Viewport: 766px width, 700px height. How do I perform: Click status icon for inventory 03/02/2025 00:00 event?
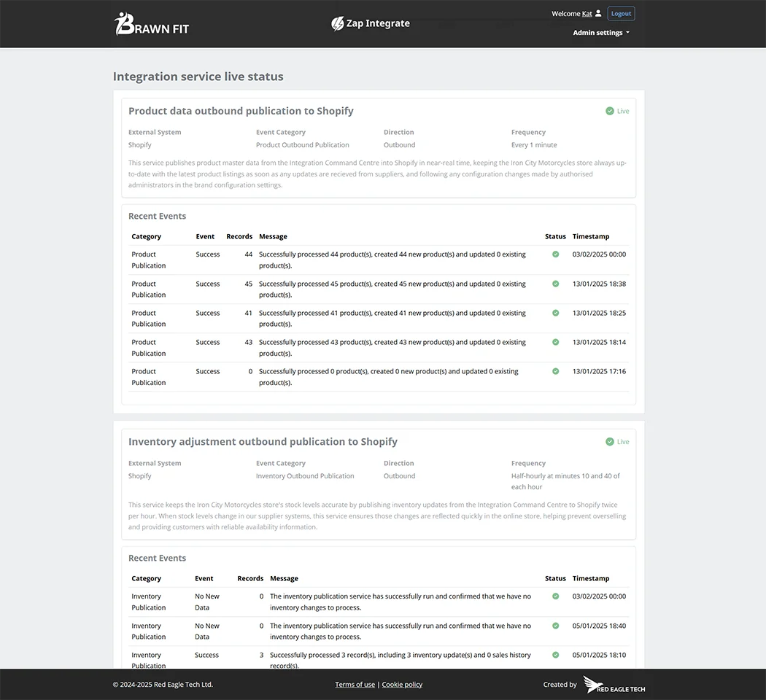tap(555, 596)
